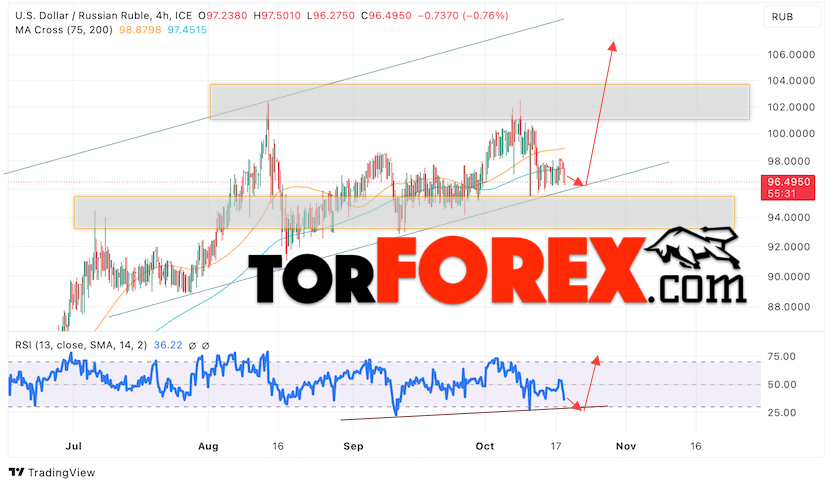Click the TradingView logo link
The image size is (833, 487).
pos(52,472)
